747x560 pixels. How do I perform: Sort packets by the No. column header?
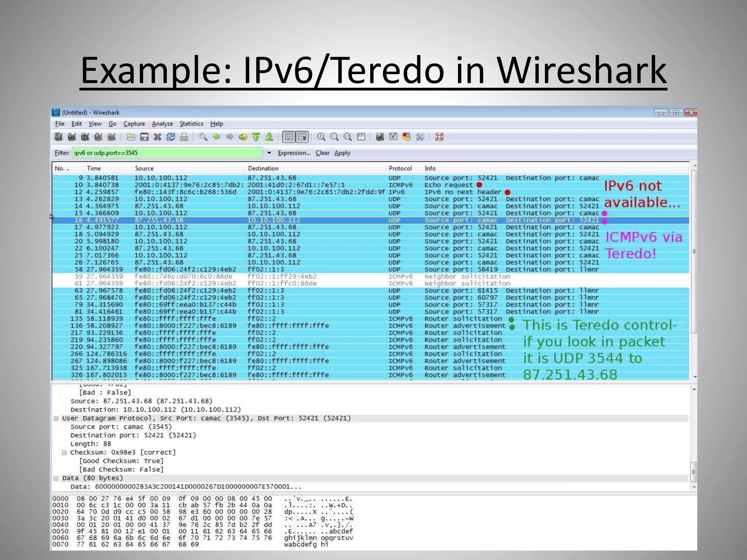(68, 168)
